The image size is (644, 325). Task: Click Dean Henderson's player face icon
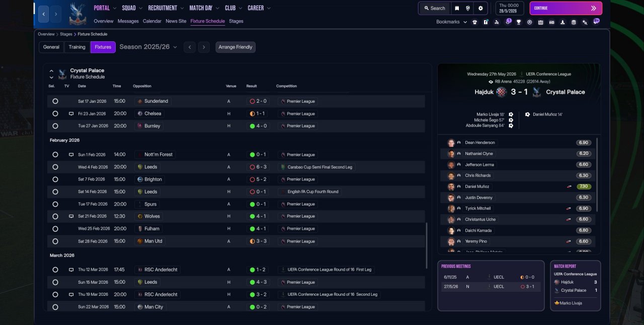[x=451, y=143]
